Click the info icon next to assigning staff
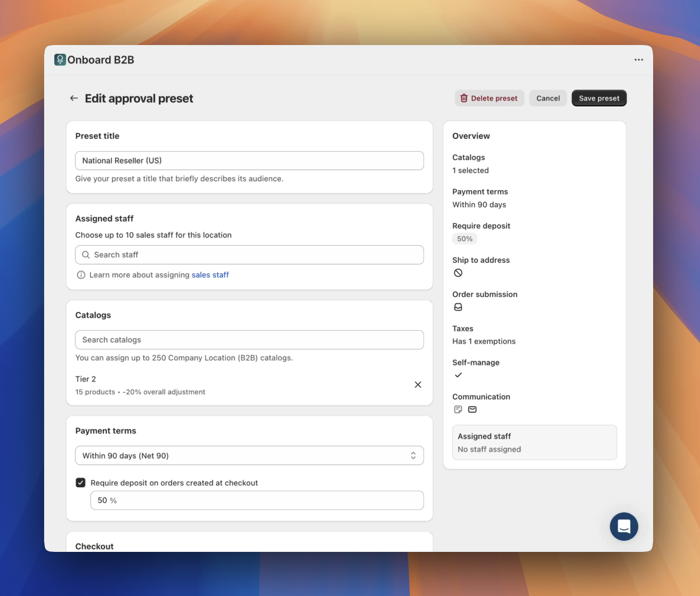The height and width of the screenshot is (596, 700). tap(81, 275)
